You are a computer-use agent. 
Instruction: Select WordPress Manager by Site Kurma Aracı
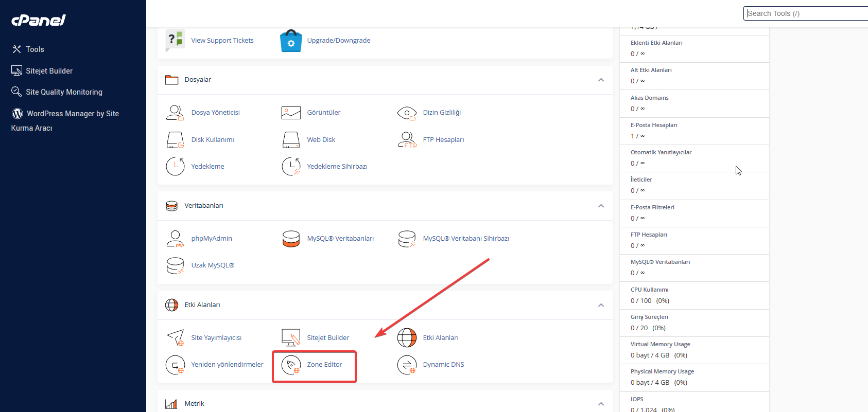65,120
